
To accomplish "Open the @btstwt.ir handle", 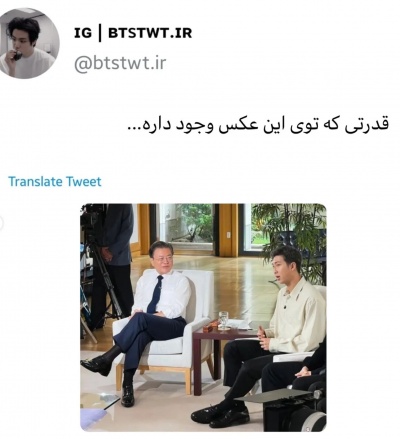I will [120, 63].
